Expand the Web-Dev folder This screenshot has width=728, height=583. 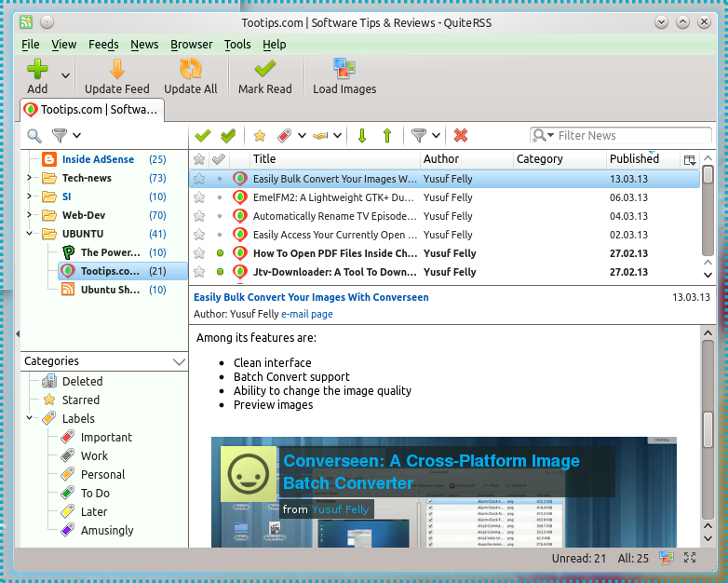click(29, 215)
